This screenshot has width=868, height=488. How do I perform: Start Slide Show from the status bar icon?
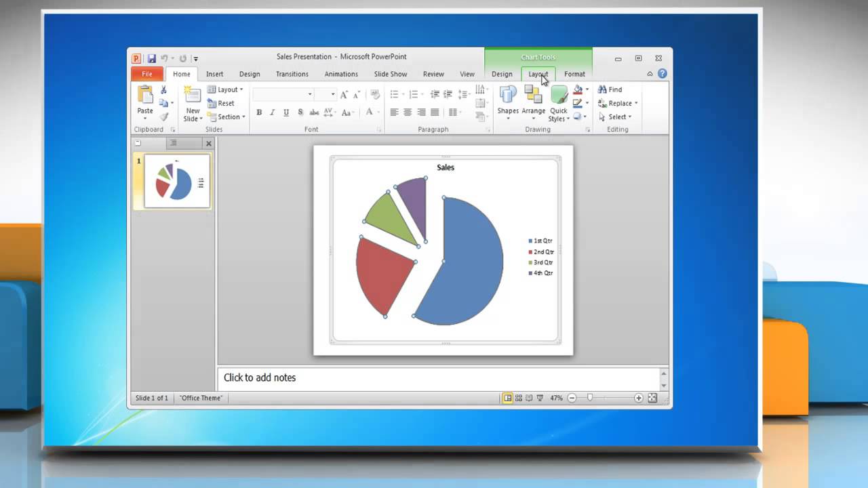tap(540, 398)
